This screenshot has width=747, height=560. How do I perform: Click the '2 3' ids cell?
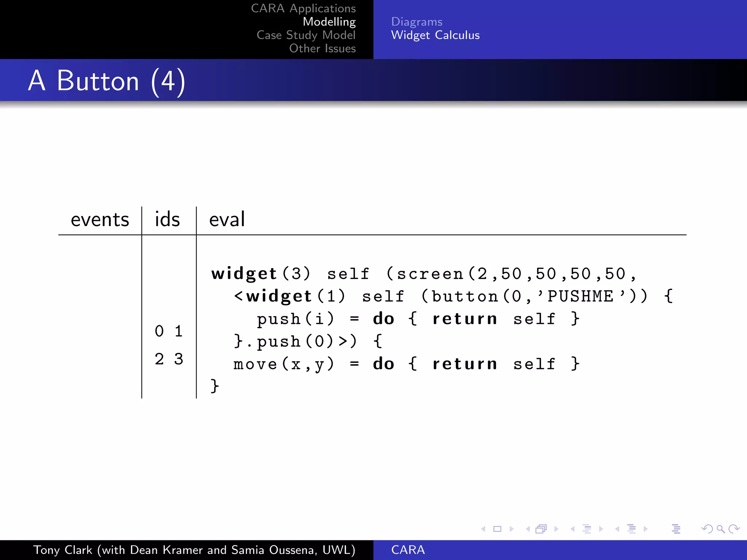coord(169,359)
